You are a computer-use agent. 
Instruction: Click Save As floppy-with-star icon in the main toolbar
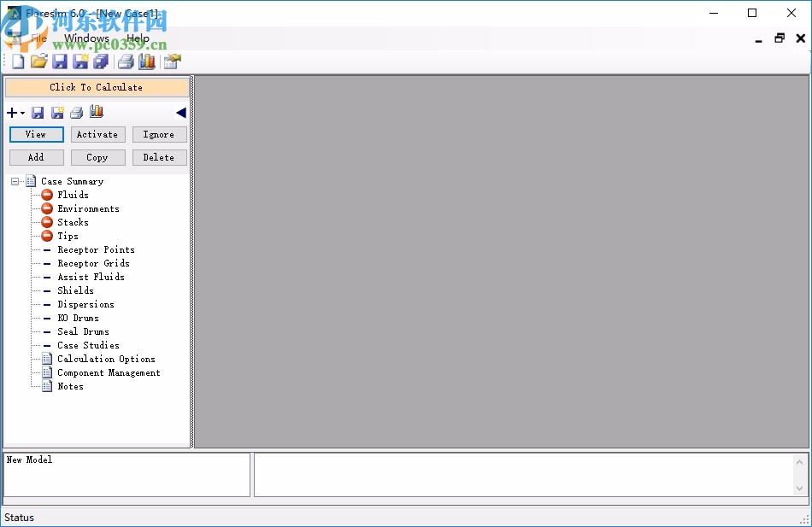pyautogui.click(x=80, y=61)
